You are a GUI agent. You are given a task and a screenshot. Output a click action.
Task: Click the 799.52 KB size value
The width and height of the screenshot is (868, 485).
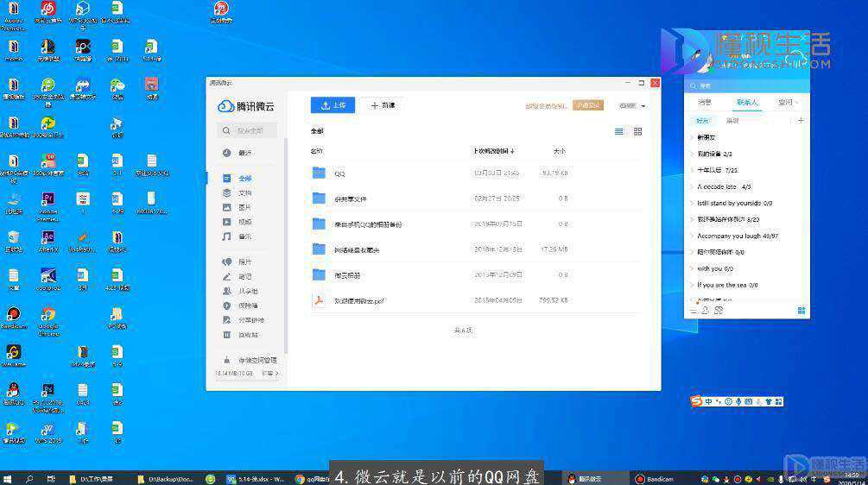point(553,300)
